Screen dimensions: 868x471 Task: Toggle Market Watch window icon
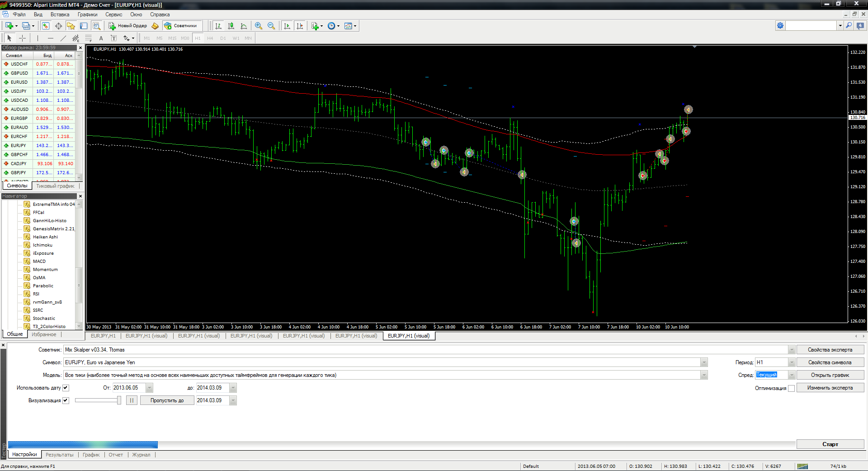click(x=46, y=26)
